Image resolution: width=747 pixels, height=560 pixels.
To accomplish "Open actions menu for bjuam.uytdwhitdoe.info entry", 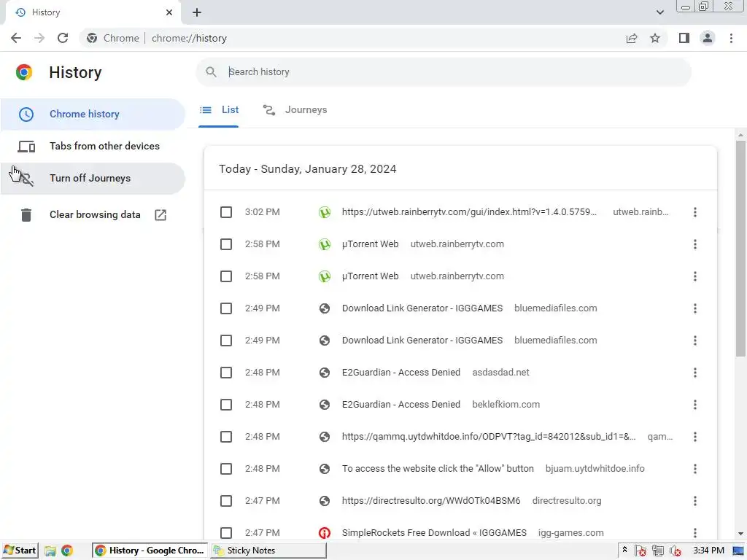I will point(695,469).
